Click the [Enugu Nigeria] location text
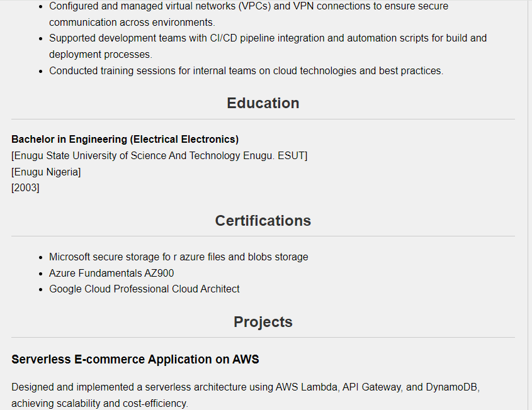This screenshot has height=410, width=532. click(46, 172)
